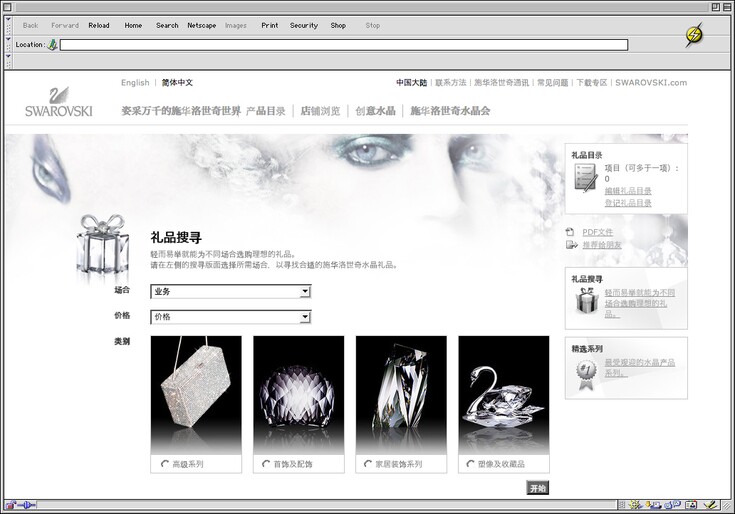
Task: Click the 常见问题 FAQ link
Action: [x=552, y=82]
